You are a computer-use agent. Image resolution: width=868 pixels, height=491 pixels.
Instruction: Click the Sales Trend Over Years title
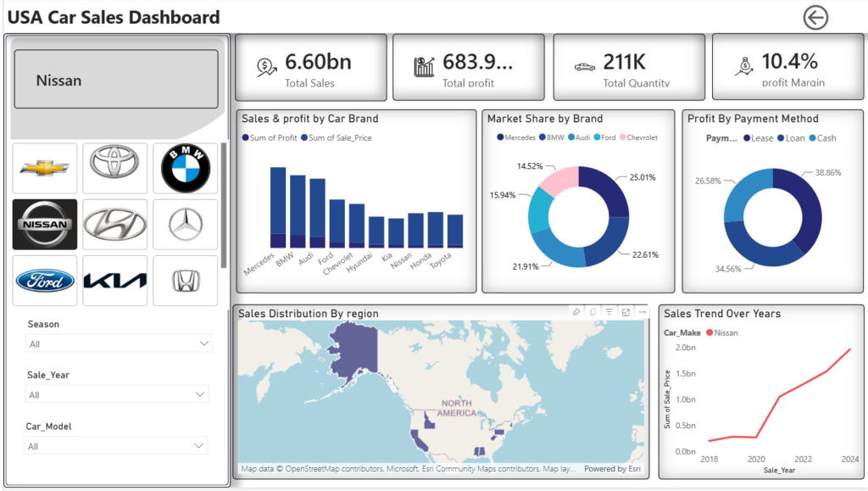pyautogui.click(x=722, y=313)
